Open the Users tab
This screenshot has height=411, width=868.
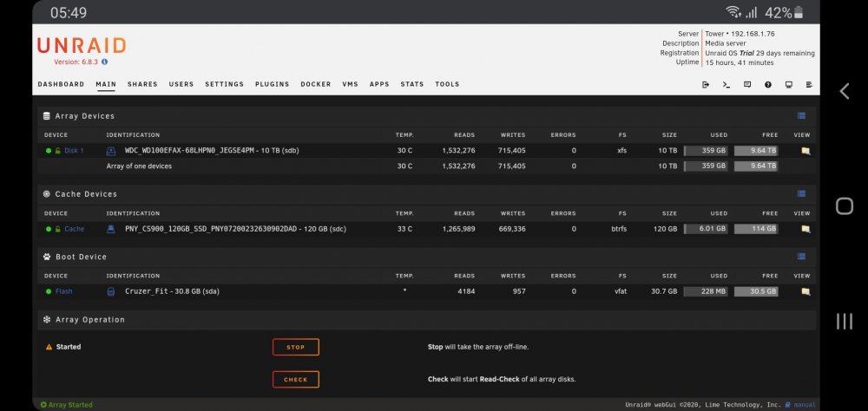point(181,85)
